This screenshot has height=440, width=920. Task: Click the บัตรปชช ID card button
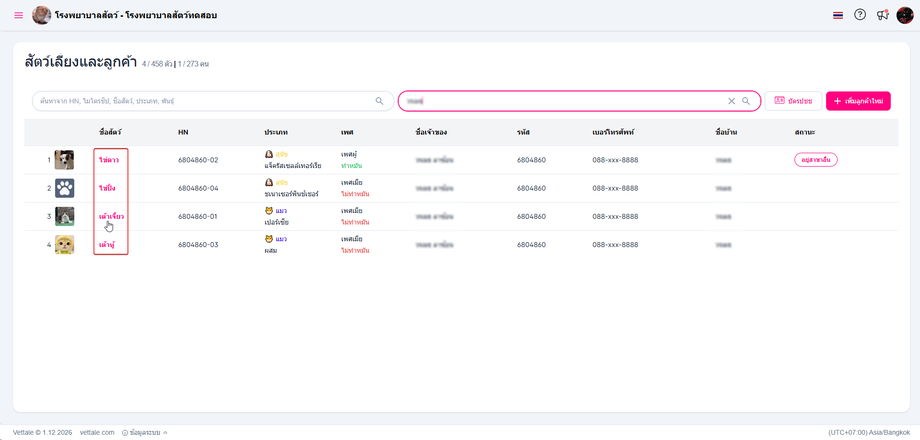tap(793, 101)
